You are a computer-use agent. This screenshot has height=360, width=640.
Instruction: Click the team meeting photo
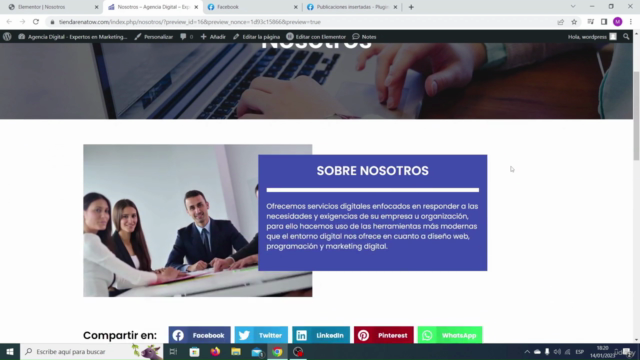[171, 220]
